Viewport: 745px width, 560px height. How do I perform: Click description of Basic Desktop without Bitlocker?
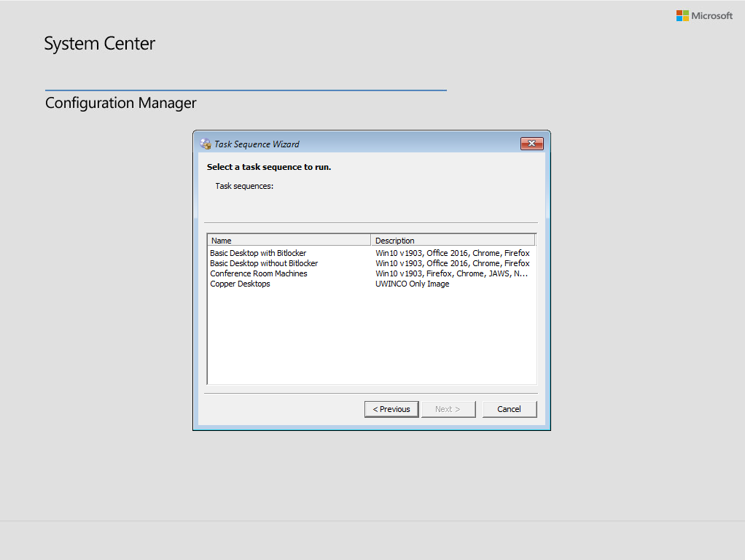coord(452,263)
